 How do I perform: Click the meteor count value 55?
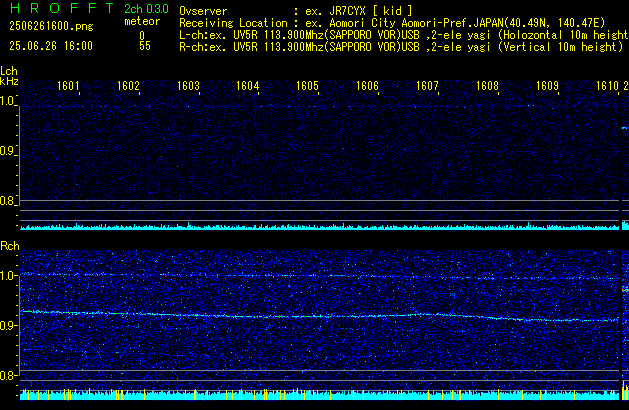pos(145,46)
